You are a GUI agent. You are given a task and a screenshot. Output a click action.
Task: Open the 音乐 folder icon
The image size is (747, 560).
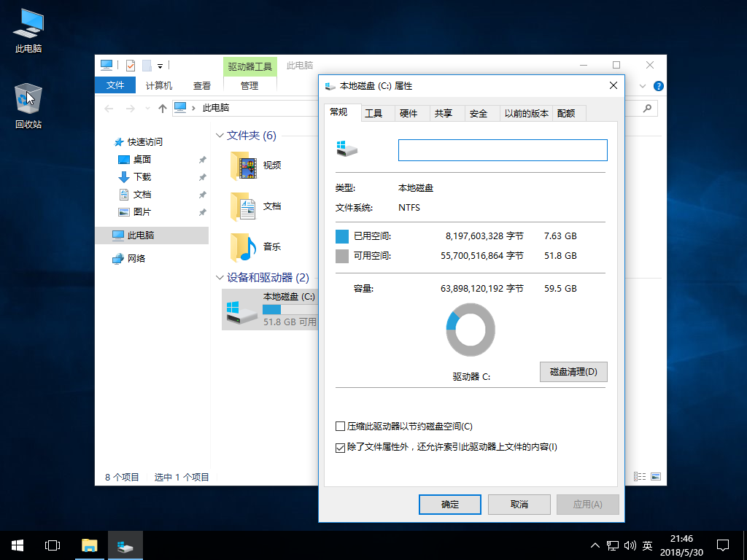click(244, 247)
